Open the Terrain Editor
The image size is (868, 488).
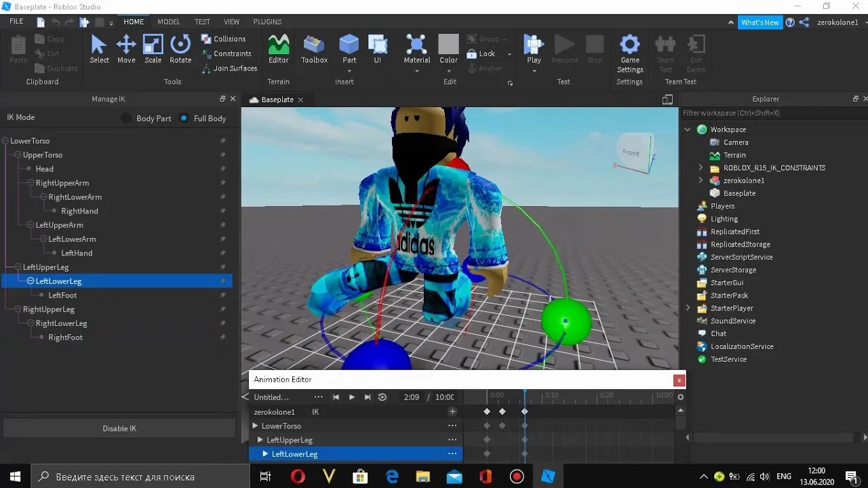click(279, 49)
